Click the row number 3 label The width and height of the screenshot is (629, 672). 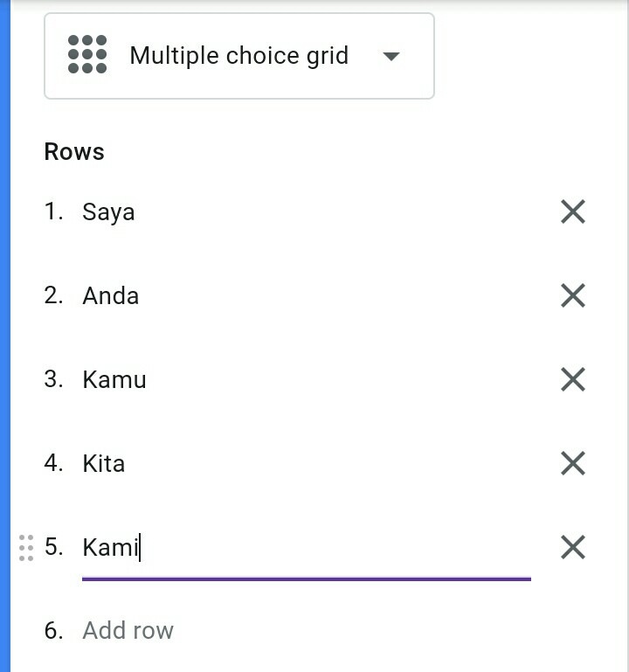[53, 380]
